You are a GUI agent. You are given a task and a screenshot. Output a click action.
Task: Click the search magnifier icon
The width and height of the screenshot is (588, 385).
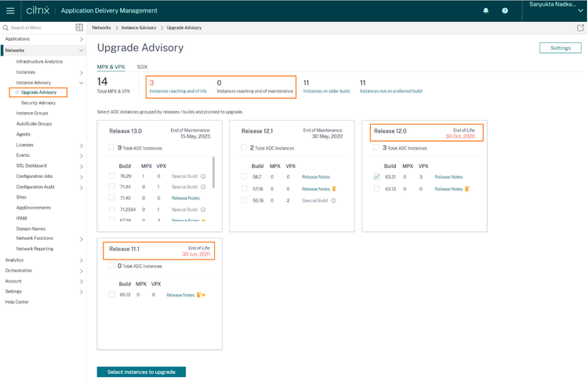[x=5, y=27]
